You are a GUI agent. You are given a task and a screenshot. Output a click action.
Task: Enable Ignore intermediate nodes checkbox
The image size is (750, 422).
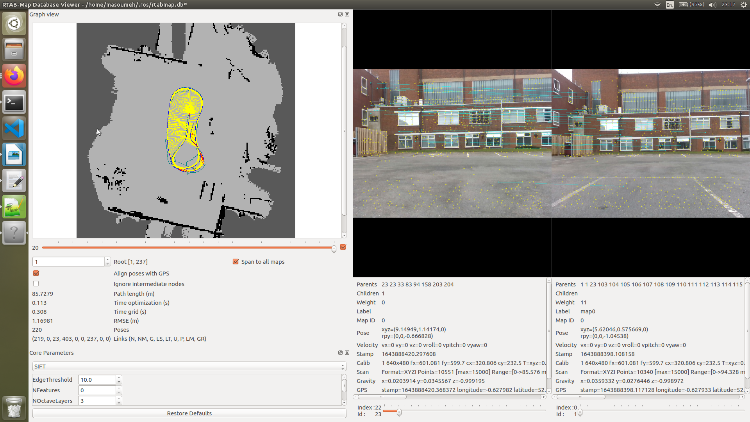37,282
